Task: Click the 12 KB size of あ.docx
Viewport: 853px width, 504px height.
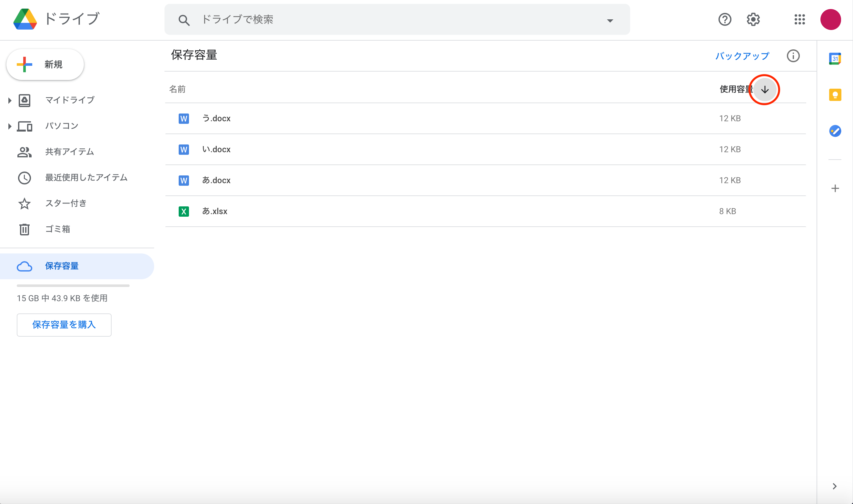Action: click(730, 180)
